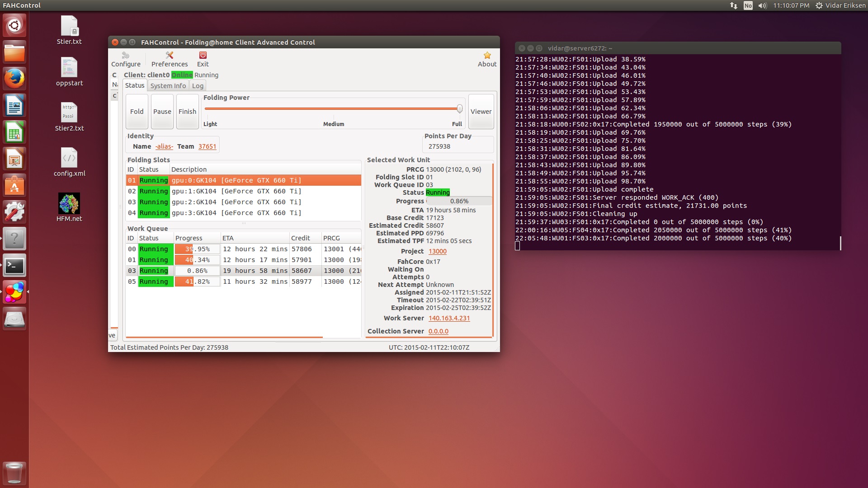
Task: Open the clock showing 11:10:07 PM
Action: point(791,5)
